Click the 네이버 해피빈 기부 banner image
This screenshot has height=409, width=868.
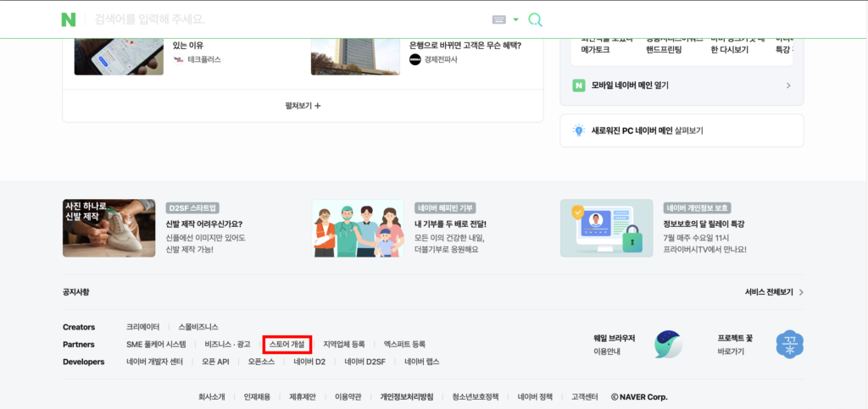coord(358,228)
